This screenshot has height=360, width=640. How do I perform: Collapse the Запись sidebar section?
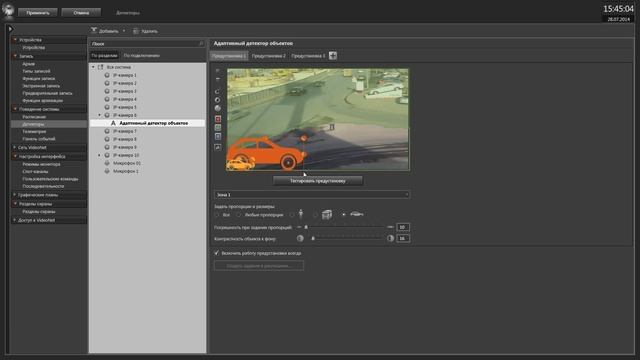[x=15, y=56]
